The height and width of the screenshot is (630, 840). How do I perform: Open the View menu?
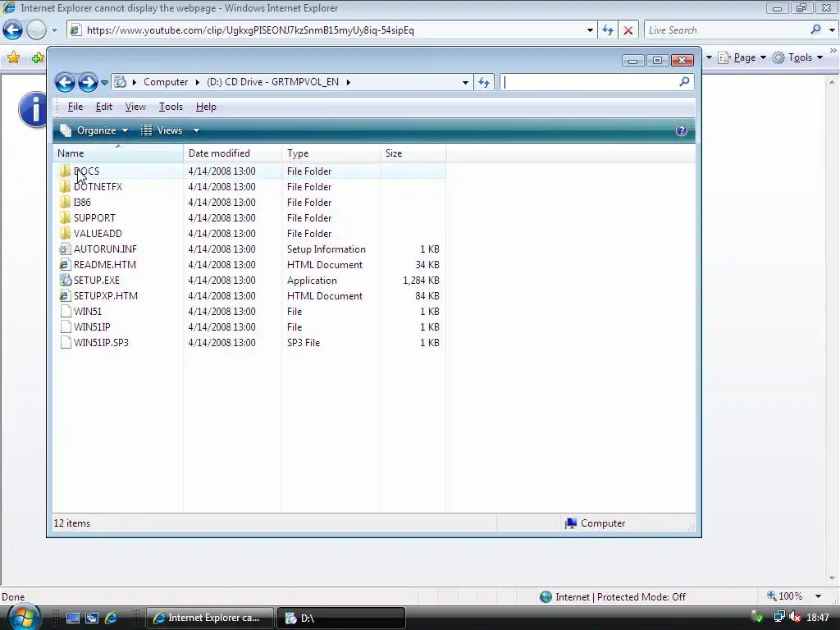point(135,107)
